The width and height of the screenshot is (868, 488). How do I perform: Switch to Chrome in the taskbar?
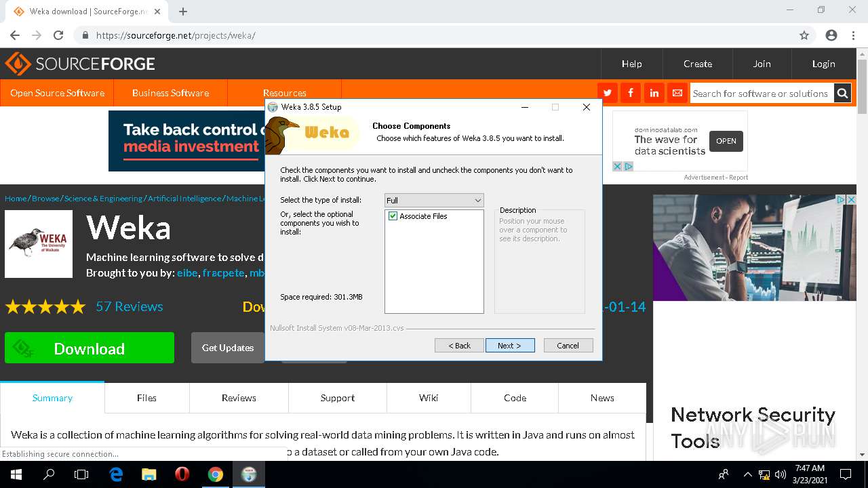[215, 474]
